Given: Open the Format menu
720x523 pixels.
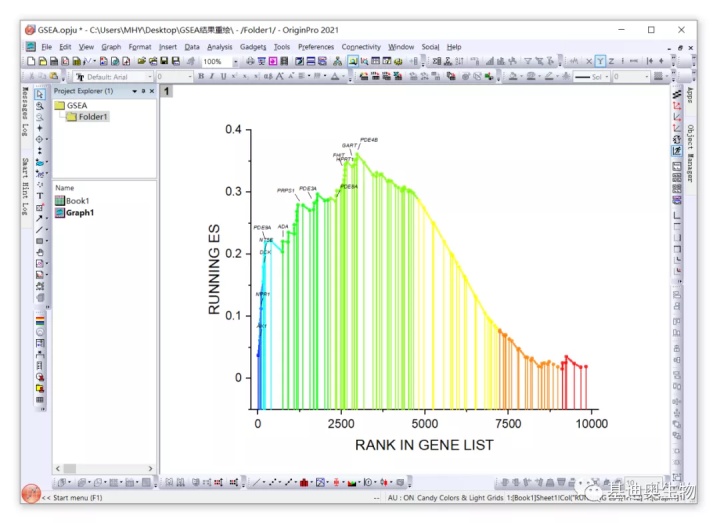Looking at the screenshot, I should 140,47.
